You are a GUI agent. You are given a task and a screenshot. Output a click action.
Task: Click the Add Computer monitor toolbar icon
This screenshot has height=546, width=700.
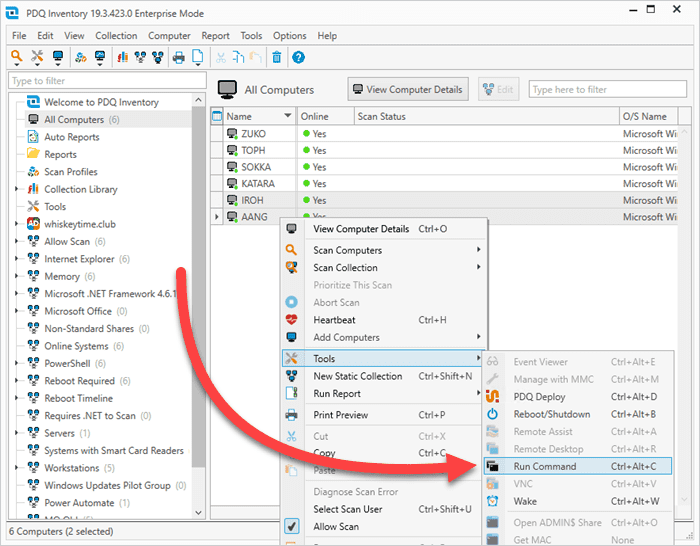click(x=58, y=56)
